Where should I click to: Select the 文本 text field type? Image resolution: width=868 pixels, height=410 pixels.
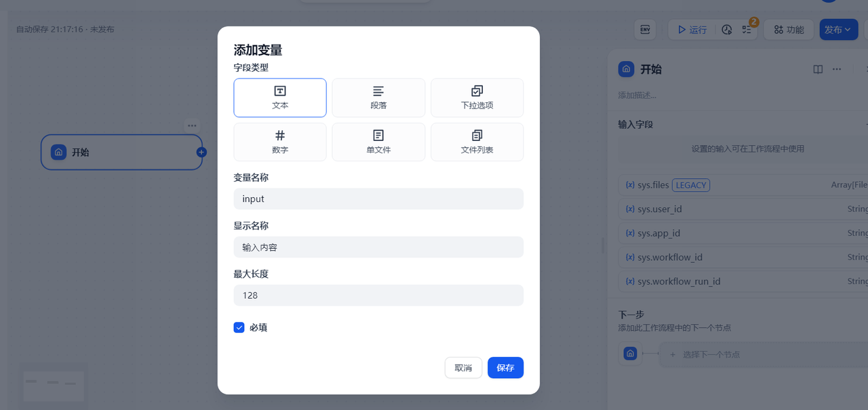(280, 98)
